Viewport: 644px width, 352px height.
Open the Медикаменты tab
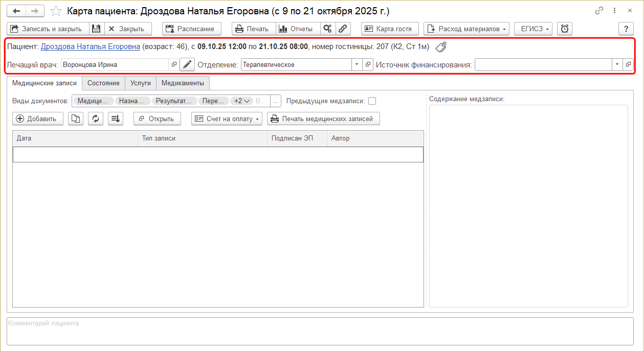pos(183,83)
